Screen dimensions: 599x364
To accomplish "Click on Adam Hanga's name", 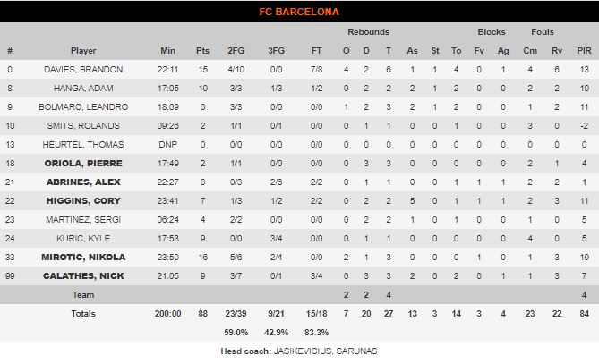I will (x=83, y=88).
